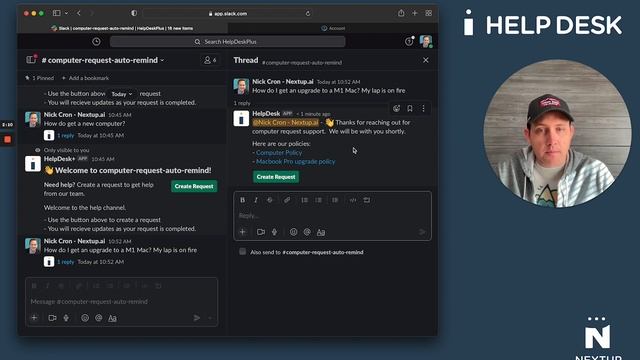Send message in channel composer
Viewport: 640px width, 360px height.
click(197, 318)
